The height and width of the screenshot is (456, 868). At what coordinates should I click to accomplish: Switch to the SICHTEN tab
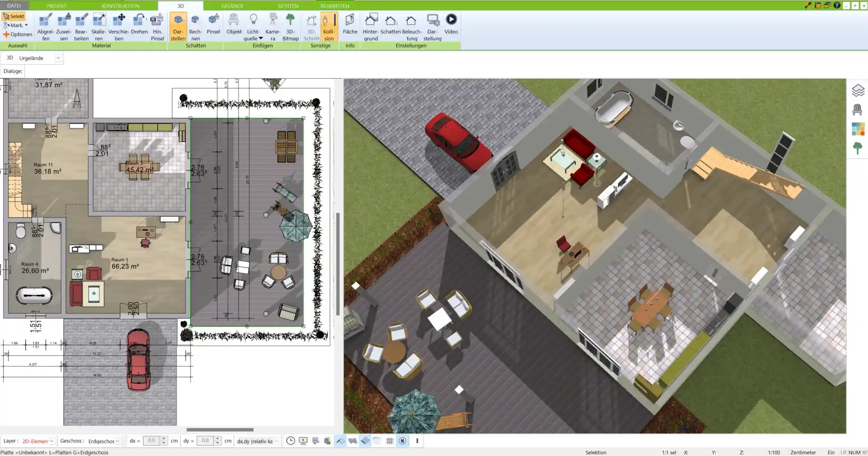pos(288,6)
